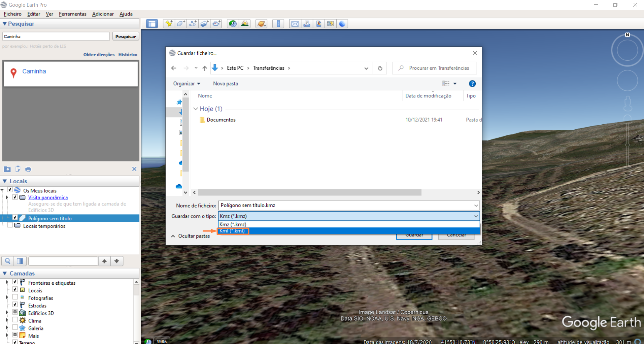Click the blue Google Earth web icon

[342, 24]
